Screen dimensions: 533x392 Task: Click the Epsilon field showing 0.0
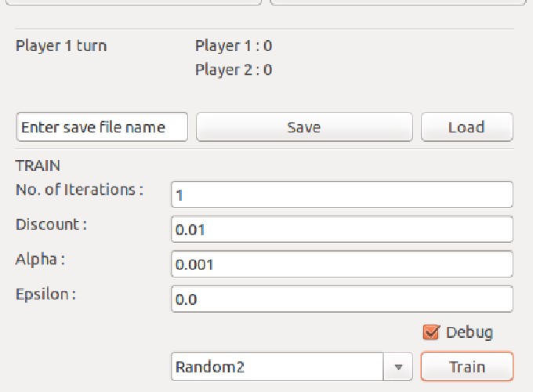pyautogui.click(x=342, y=299)
